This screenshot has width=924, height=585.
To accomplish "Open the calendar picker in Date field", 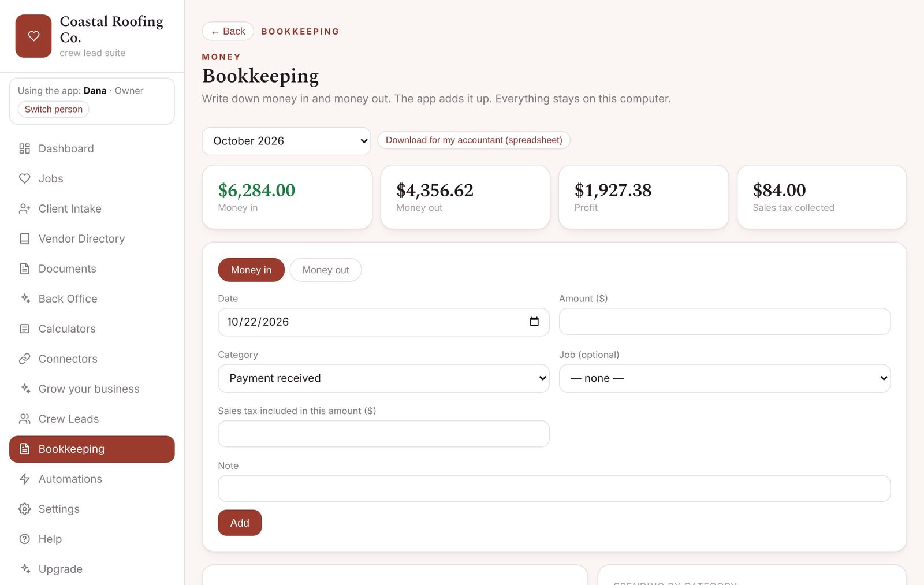I will [534, 322].
